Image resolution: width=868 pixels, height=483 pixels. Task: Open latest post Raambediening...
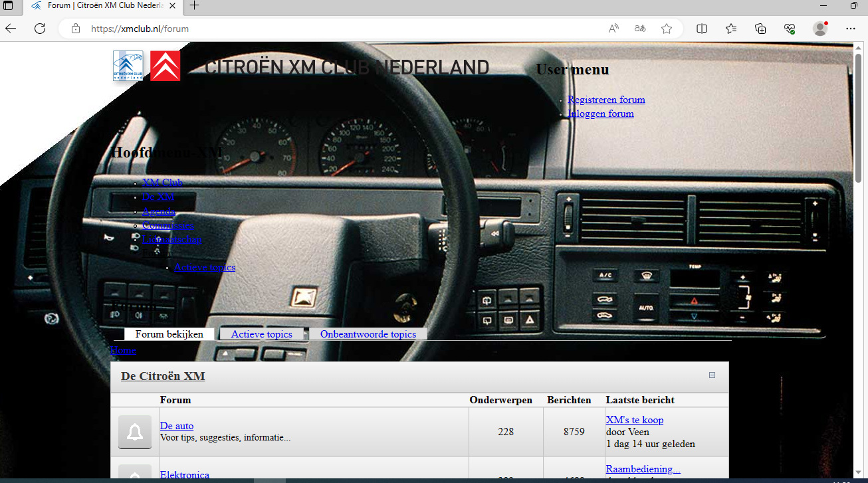click(643, 469)
